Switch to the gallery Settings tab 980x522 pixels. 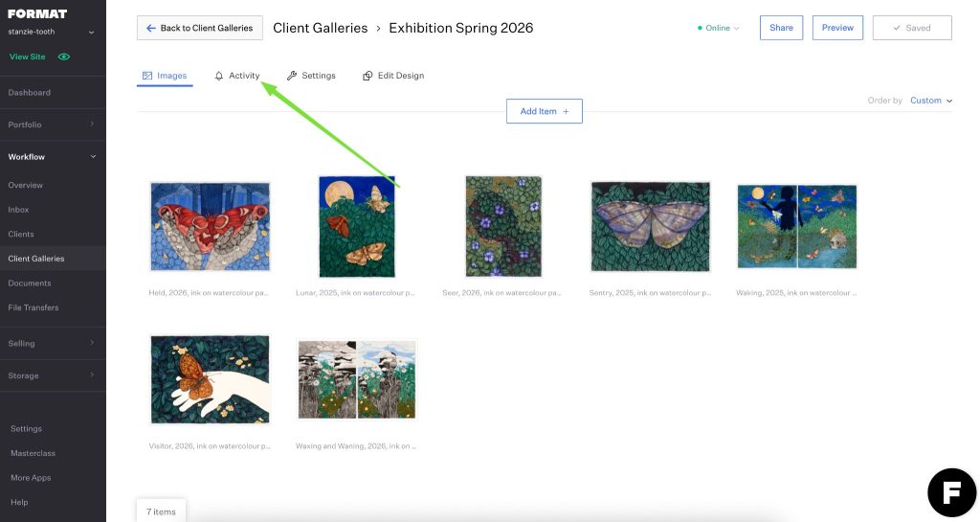point(311,76)
